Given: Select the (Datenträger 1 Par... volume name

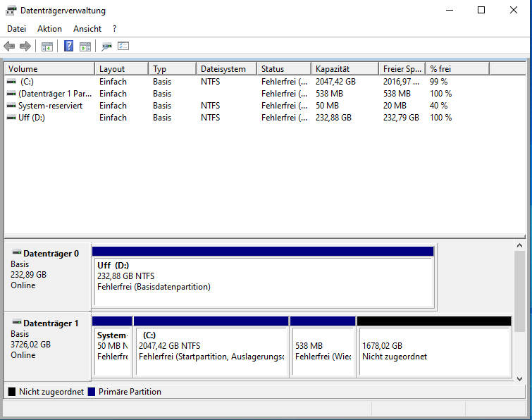Looking at the screenshot, I should coord(55,94).
